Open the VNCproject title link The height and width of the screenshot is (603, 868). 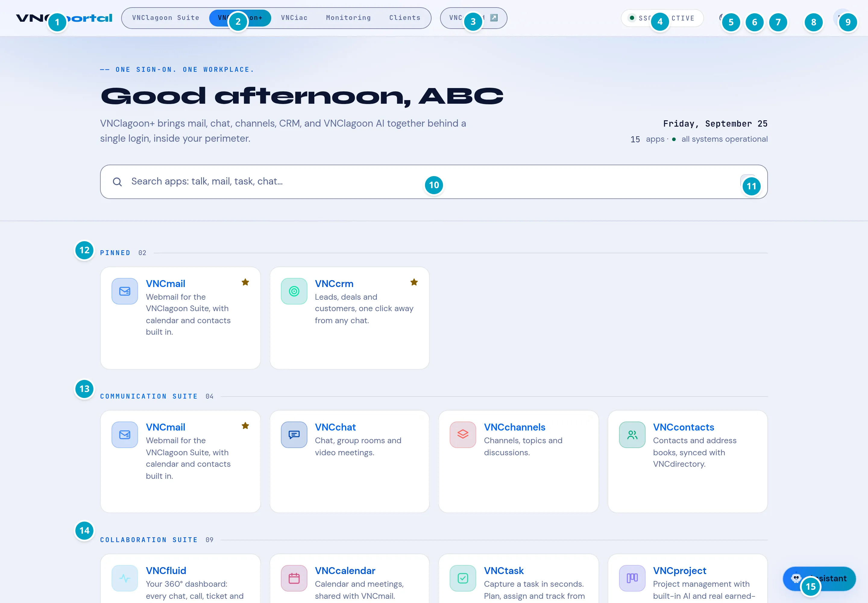pos(680,571)
